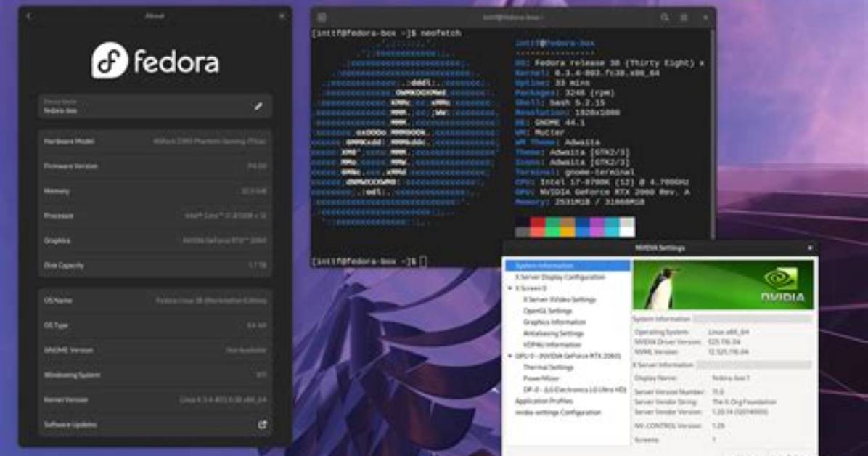Click the OS Type row
This screenshot has width=868, height=456.
155,325
